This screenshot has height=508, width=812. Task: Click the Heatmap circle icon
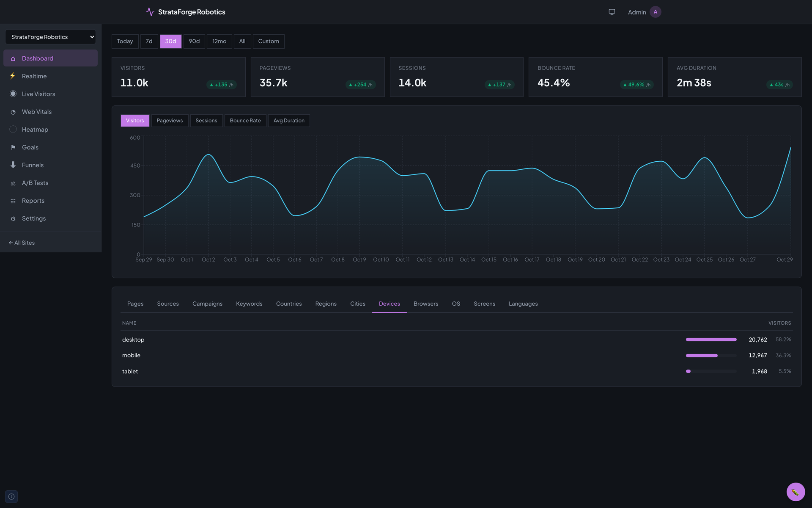[13, 130]
